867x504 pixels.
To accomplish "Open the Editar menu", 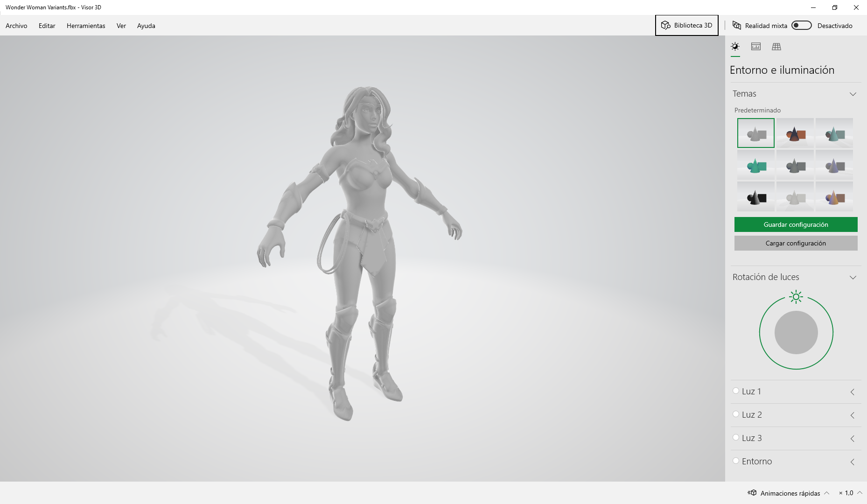I will (x=47, y=26).
